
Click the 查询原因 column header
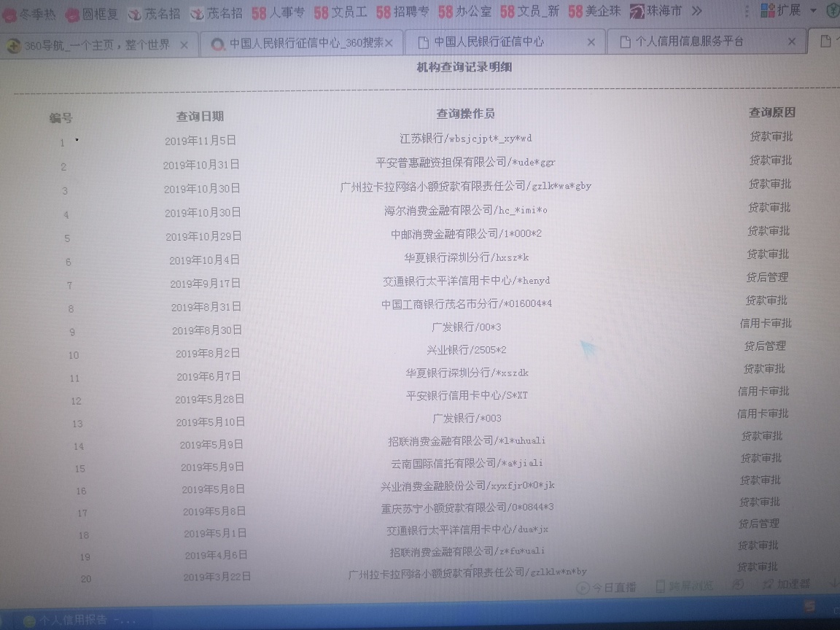[x=772, y=112]
